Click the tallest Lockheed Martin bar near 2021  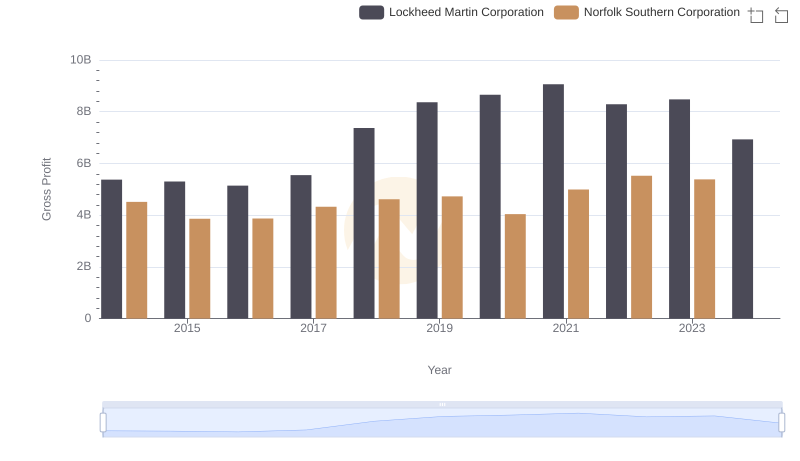[x=553, y=201]
